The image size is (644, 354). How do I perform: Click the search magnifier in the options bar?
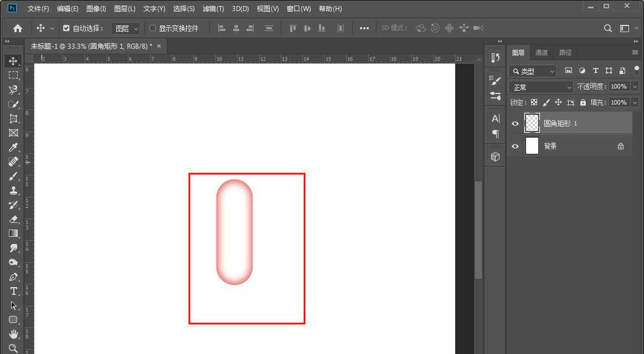(607, 28)
